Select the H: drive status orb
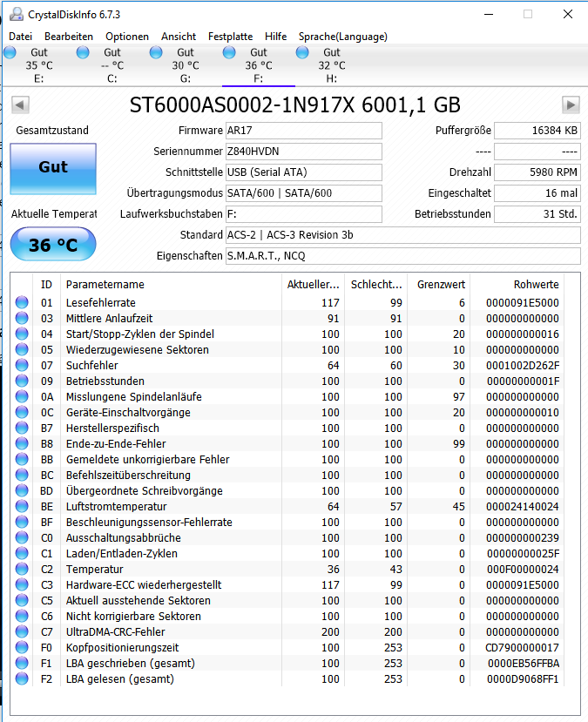588x722 pixels. pos(302,53)
